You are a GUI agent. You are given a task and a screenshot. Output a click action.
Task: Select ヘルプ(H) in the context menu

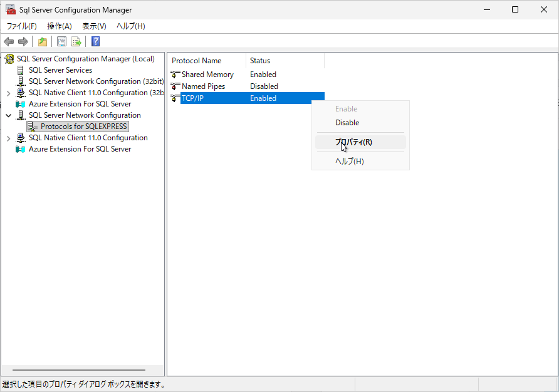pyautogui.click(x=349, y=162)
